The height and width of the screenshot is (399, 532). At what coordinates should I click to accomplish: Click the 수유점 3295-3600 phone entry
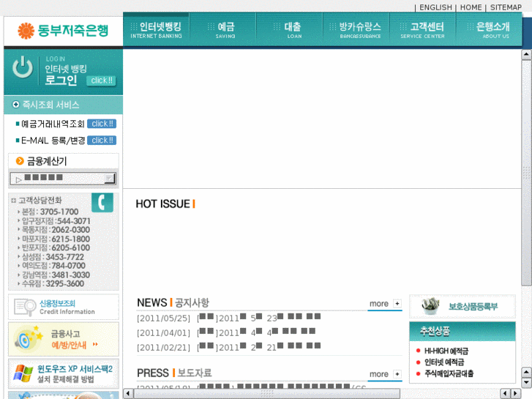point(50,283)
